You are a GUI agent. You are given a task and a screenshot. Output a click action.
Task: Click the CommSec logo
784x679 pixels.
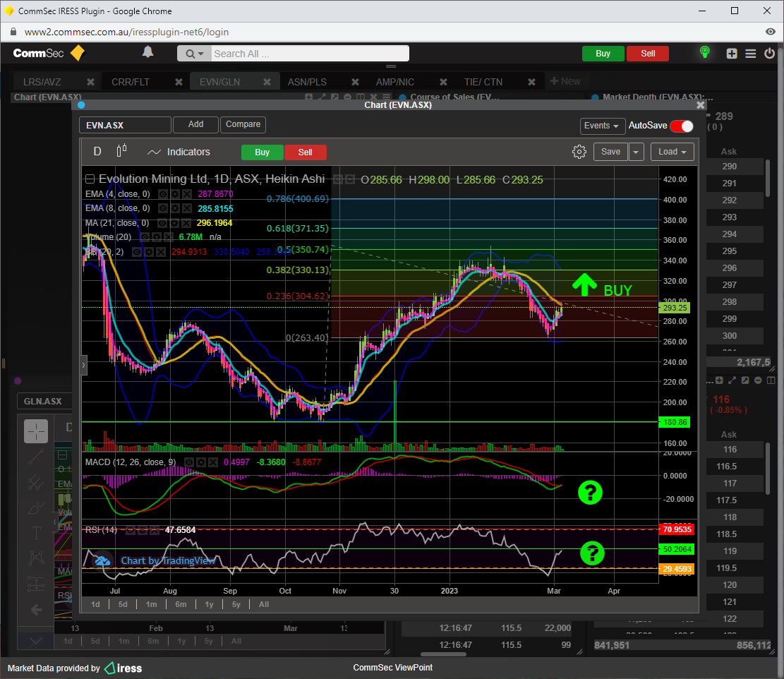(49, 53)
